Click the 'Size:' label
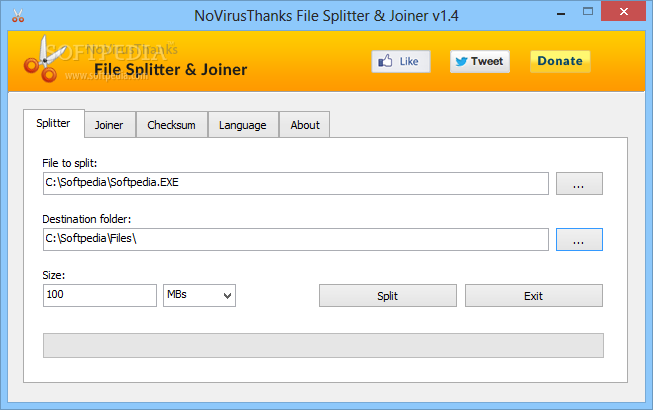The width and height of the screenshot is (653, 410). click(x=54, y=275)
